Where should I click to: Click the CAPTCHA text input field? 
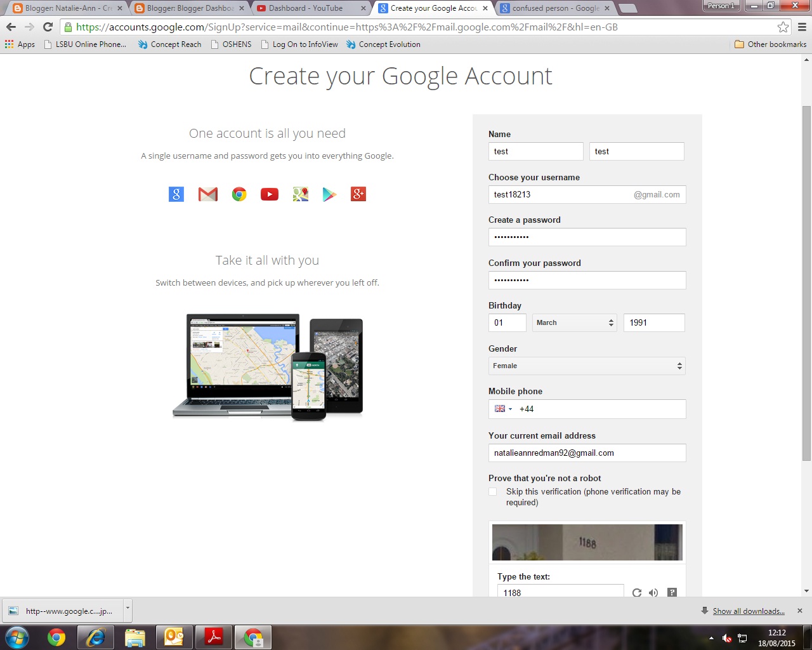pyautogui.click(x=560, y=591)
